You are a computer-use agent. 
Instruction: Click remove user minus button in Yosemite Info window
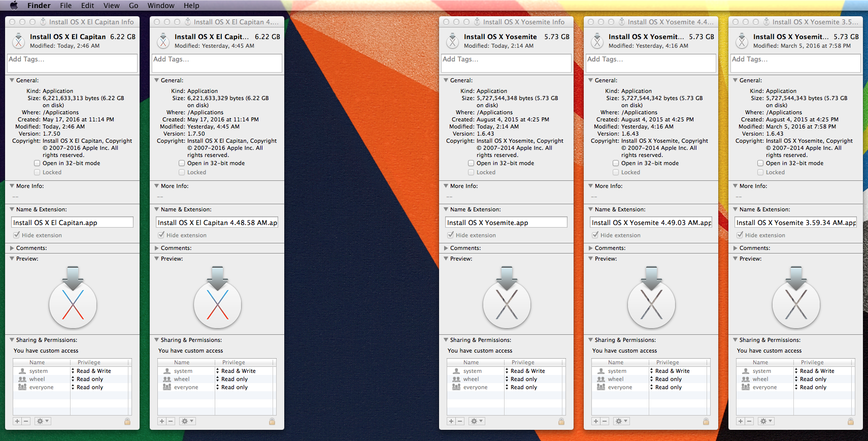pos(460,421)
